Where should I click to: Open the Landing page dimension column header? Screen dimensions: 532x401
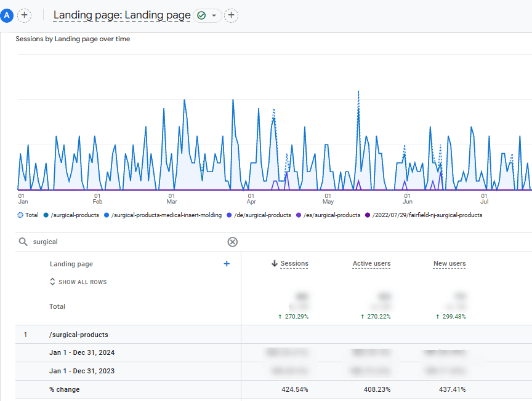pos(71,264)
